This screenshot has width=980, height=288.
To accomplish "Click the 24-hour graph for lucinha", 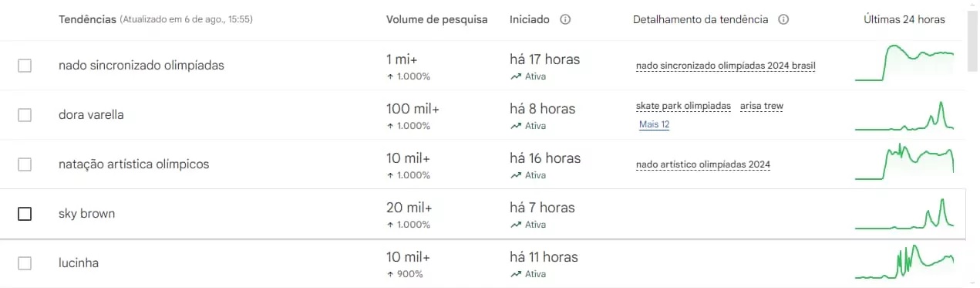I will 904,263.
